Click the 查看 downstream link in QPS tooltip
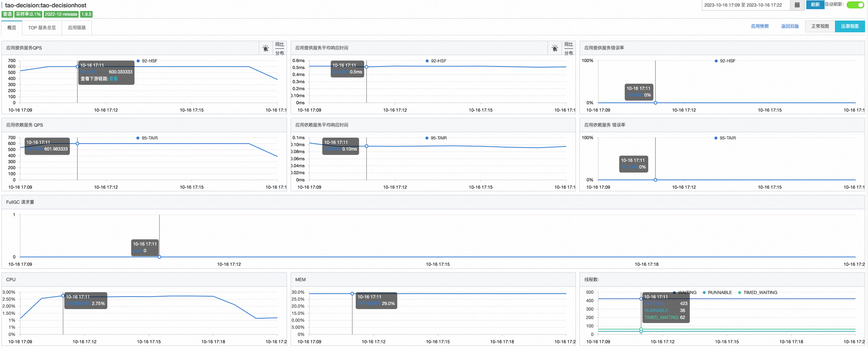Screen dimensions: 868x348 113,79
